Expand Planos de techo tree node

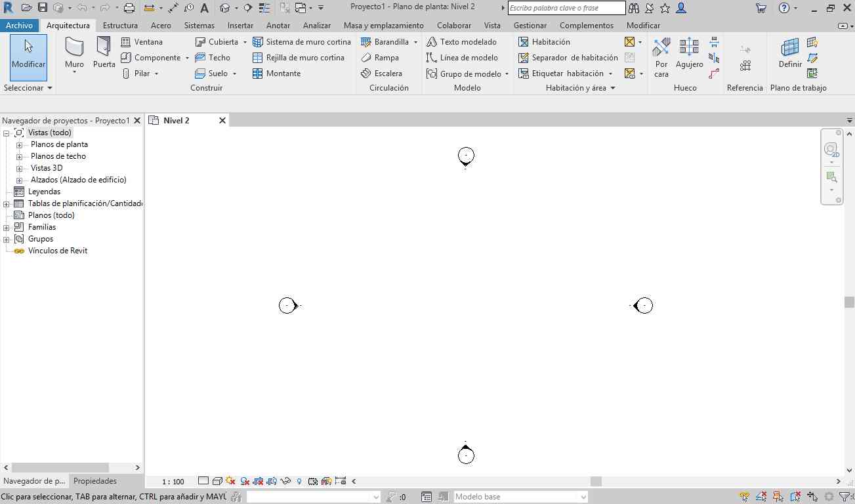coord(20,156)
